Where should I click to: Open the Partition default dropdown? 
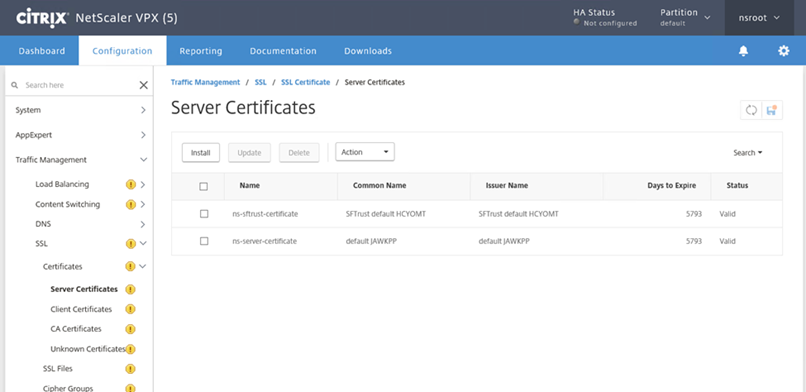coord(685,17)
